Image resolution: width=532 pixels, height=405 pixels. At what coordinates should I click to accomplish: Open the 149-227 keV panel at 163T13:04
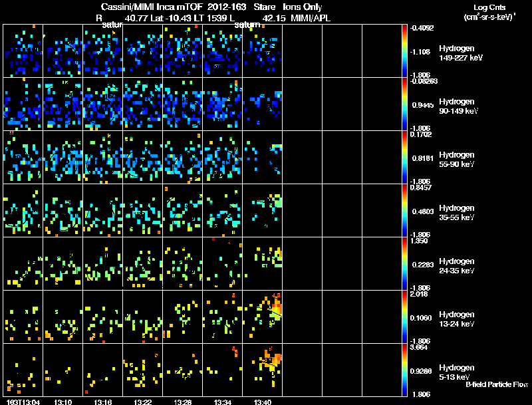pos(23,51)
